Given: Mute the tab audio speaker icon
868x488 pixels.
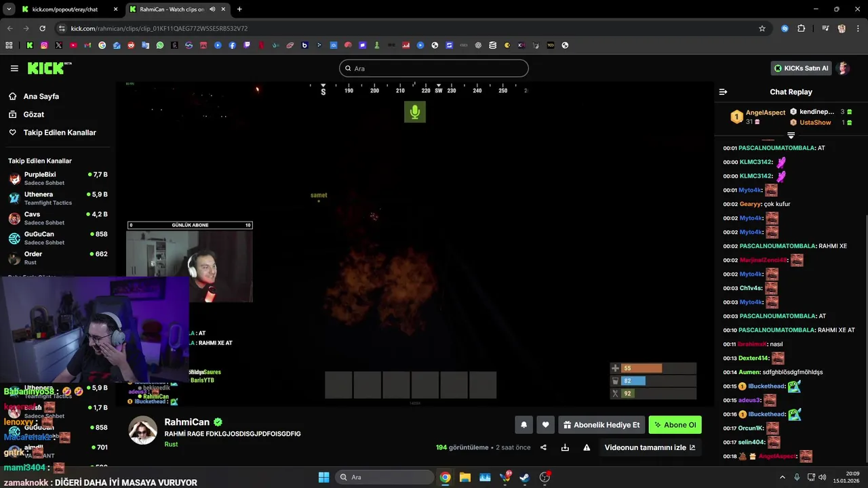Looking at the screenshot, I should [x=212, y=9].
